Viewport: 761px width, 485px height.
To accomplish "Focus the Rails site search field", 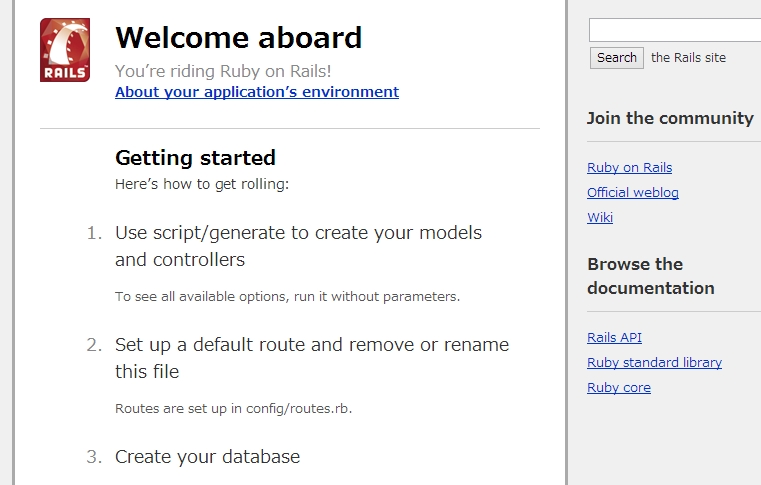I will point(675,30).
